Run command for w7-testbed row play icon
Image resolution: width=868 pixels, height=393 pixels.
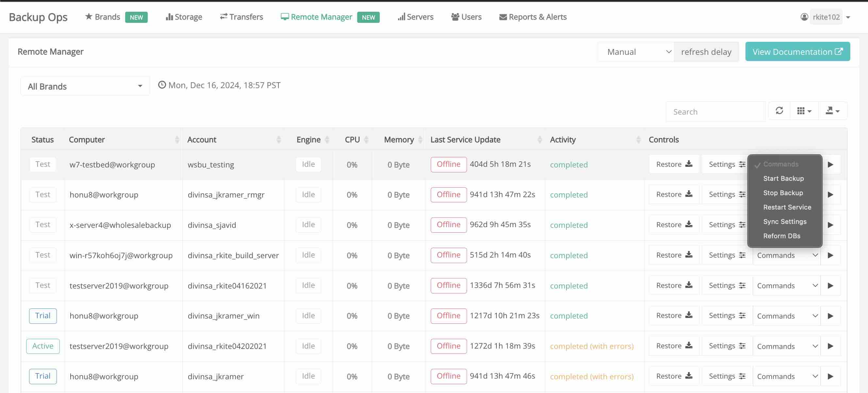(x=830, y=165)
